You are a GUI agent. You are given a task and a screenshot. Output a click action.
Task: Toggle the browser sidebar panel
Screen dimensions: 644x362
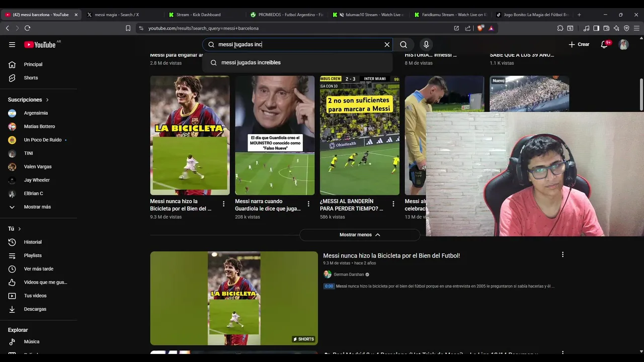(x=596, y=28)
